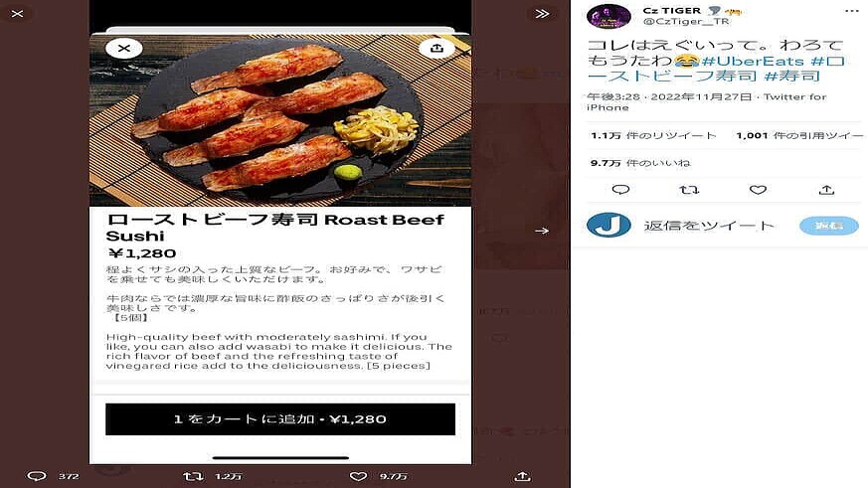Open Cz TIGER profile avatar

608,16
